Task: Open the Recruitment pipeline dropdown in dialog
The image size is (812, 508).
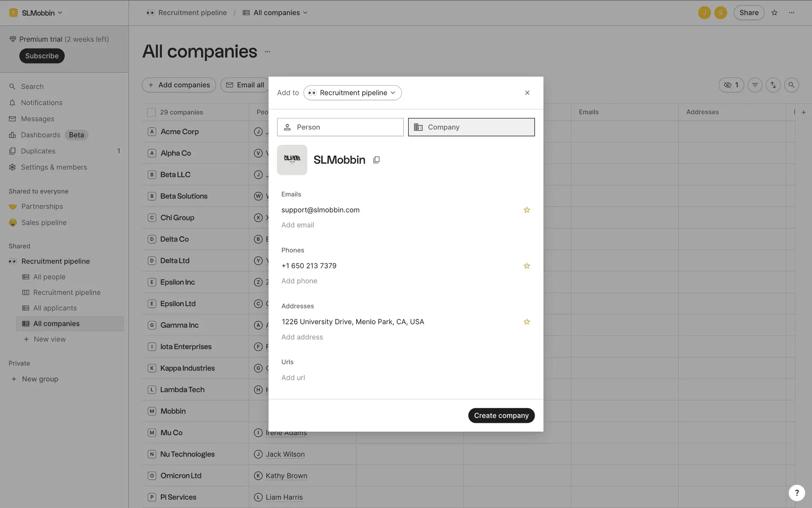Action: 352,93
